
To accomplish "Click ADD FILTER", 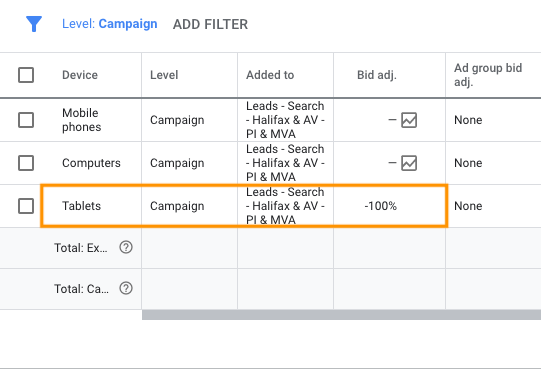I will pos(210,25).
